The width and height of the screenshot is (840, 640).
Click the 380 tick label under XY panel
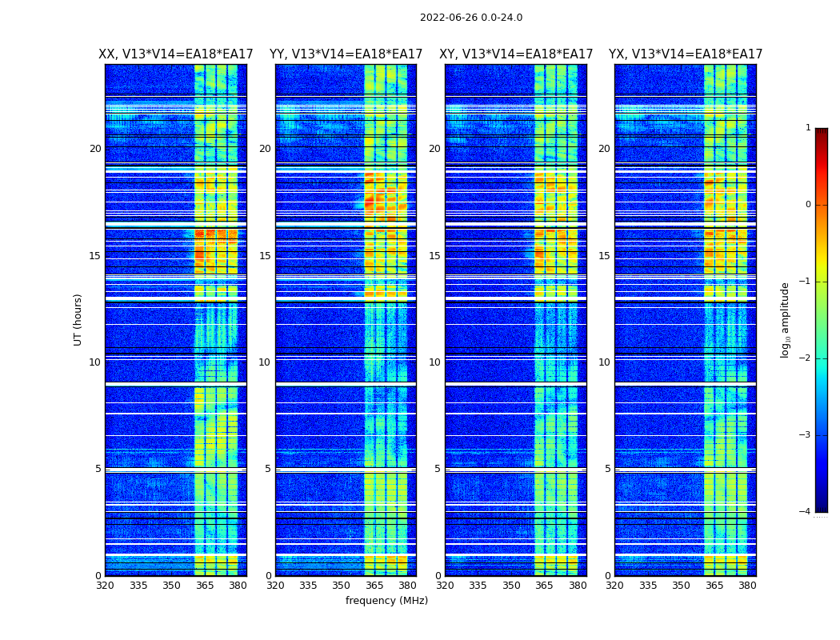(x=578, y=586)
